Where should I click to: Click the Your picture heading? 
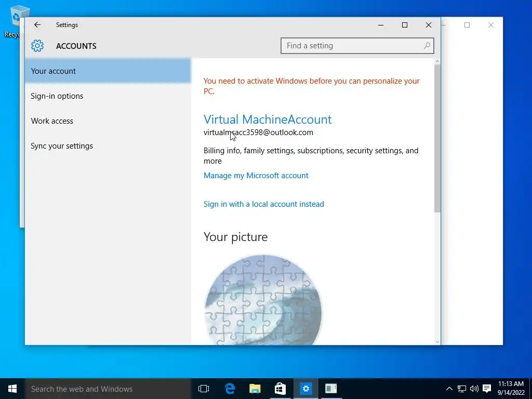click(x=235, y=237)
